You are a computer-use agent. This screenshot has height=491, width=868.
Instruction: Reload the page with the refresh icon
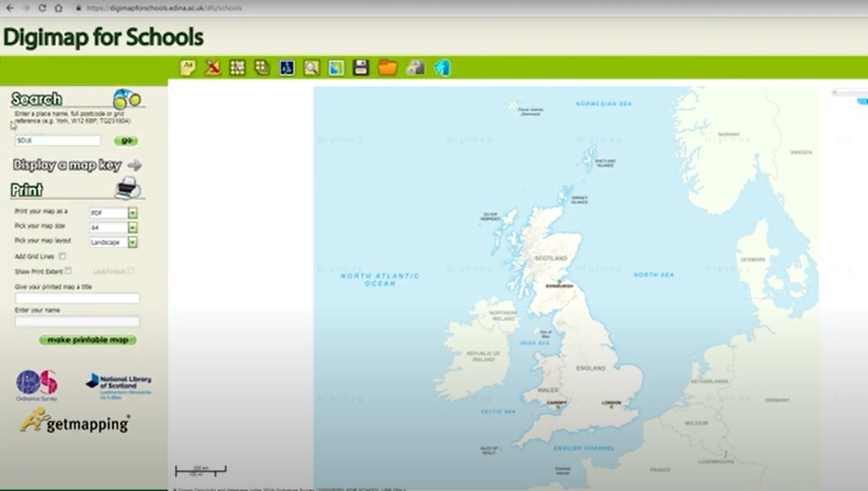click(42, 8)
